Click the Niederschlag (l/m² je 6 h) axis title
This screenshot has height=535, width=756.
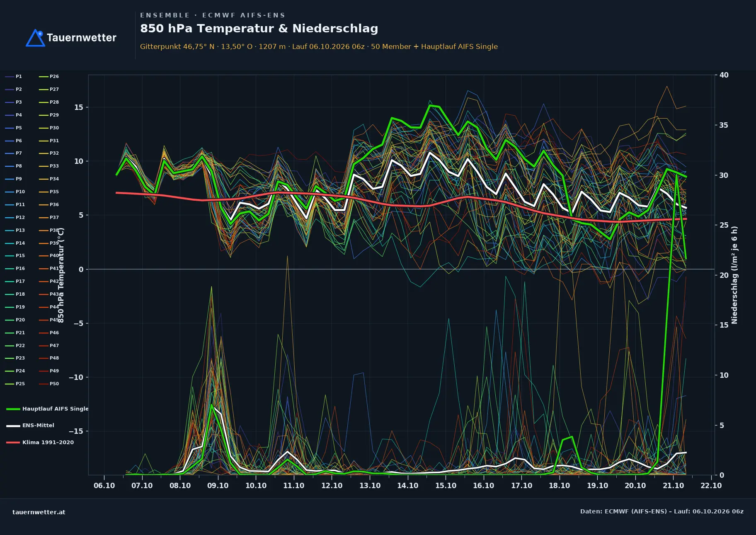734,275
